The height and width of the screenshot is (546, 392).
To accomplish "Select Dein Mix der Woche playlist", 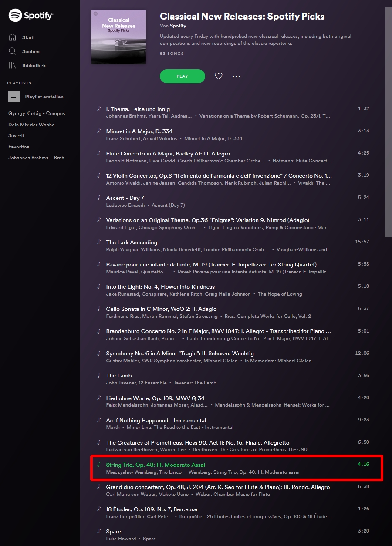I will [31, 125].
